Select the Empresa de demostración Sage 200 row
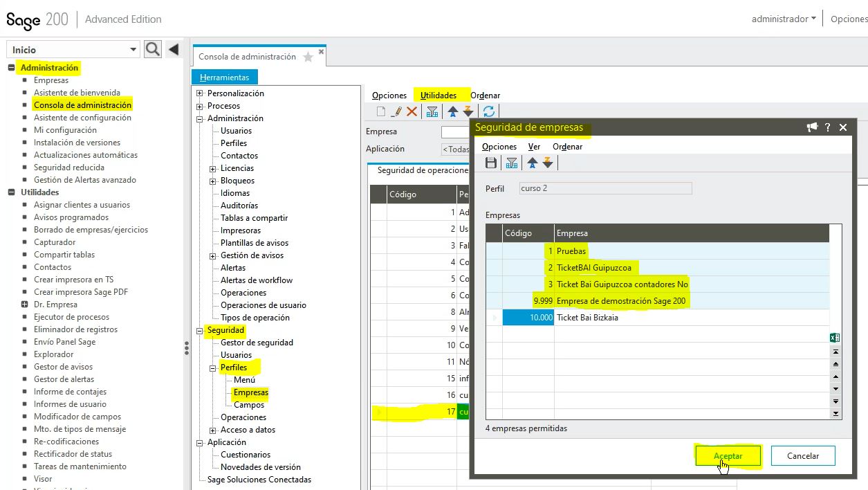This screenshot has height=490, width=868. click(657, 301)
